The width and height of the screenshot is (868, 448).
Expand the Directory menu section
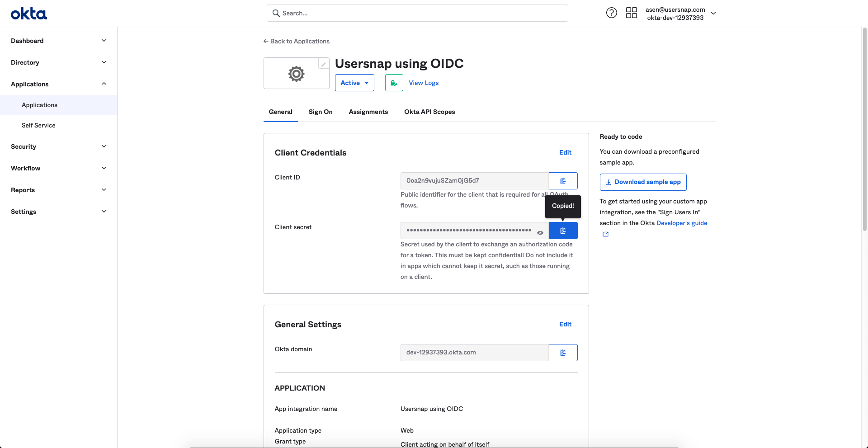(59, 62)
